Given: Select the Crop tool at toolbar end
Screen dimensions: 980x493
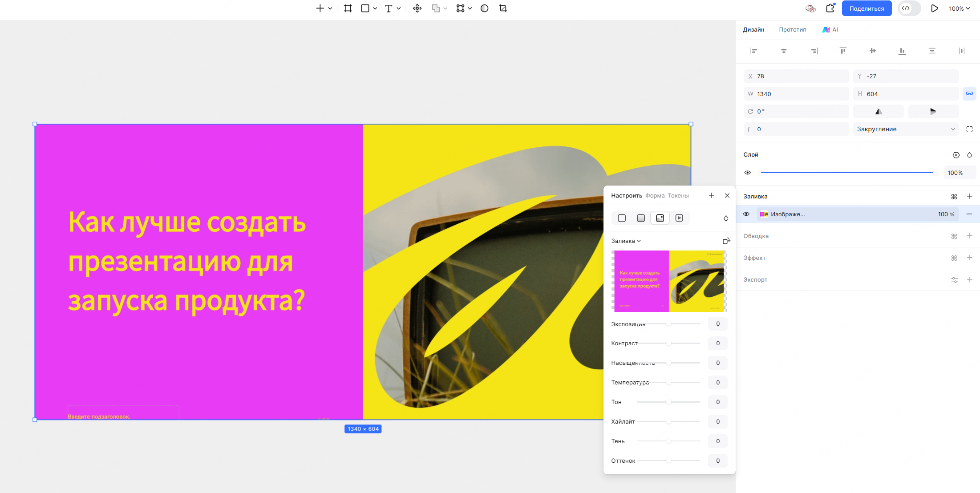Looking at the screenshot, I should coord(502,8).
